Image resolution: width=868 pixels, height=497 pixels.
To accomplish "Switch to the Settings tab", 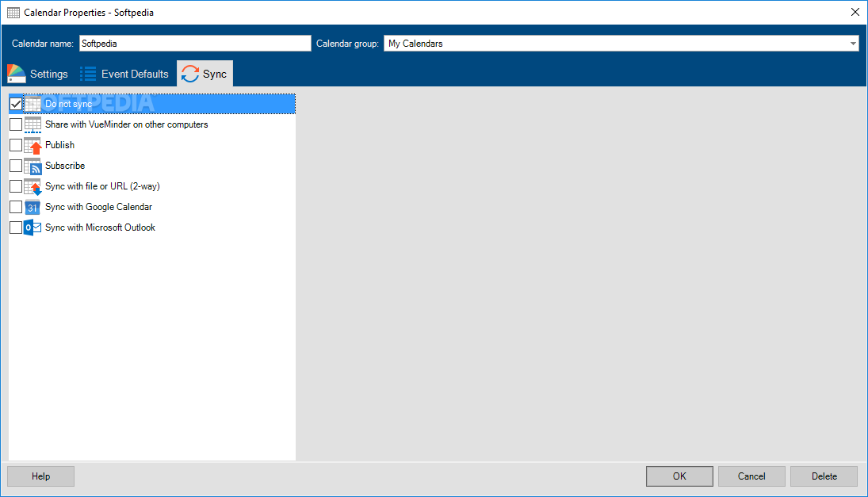I will click(x=37, y=74).
